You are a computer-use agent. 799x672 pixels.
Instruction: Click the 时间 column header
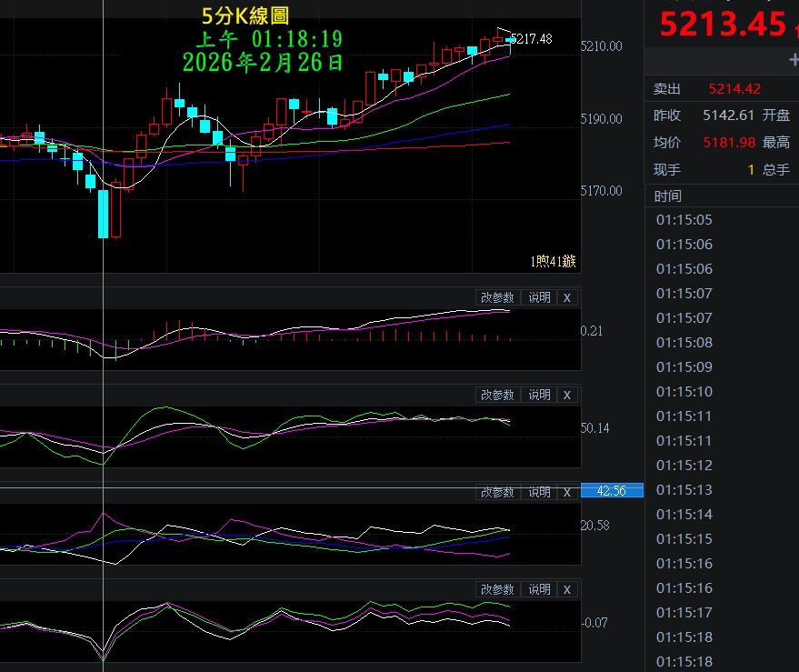(667, 196)
